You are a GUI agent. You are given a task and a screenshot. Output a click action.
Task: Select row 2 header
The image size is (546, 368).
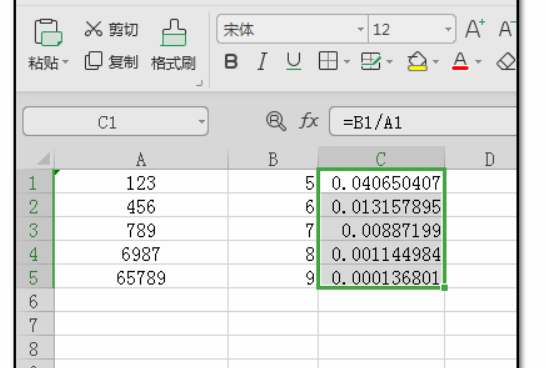[x=35, y=206]
